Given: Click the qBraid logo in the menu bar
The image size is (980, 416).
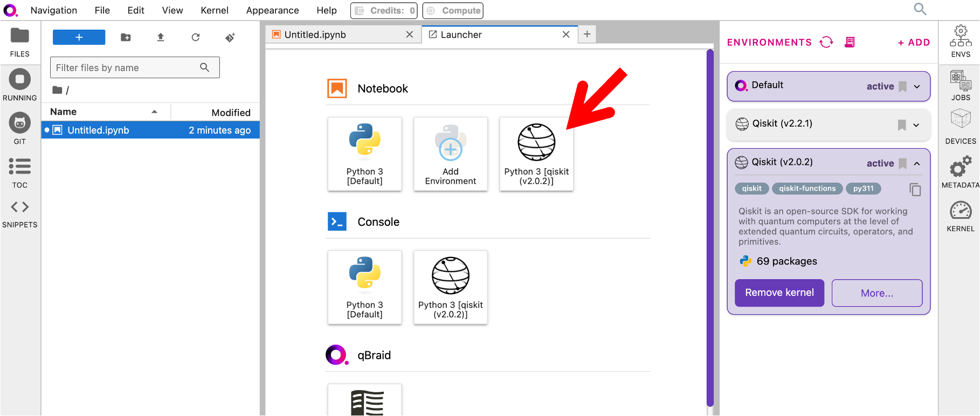Looking at the screenshot, I should click(11, 10).
